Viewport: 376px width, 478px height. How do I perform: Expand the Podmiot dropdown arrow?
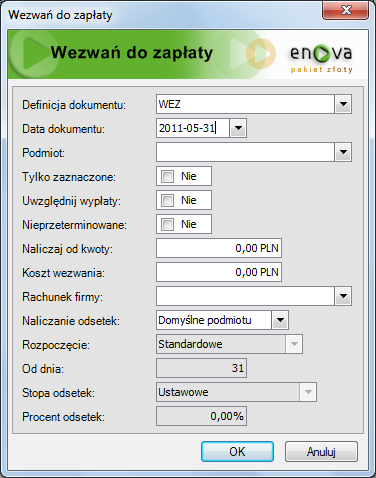coord(343,152)
